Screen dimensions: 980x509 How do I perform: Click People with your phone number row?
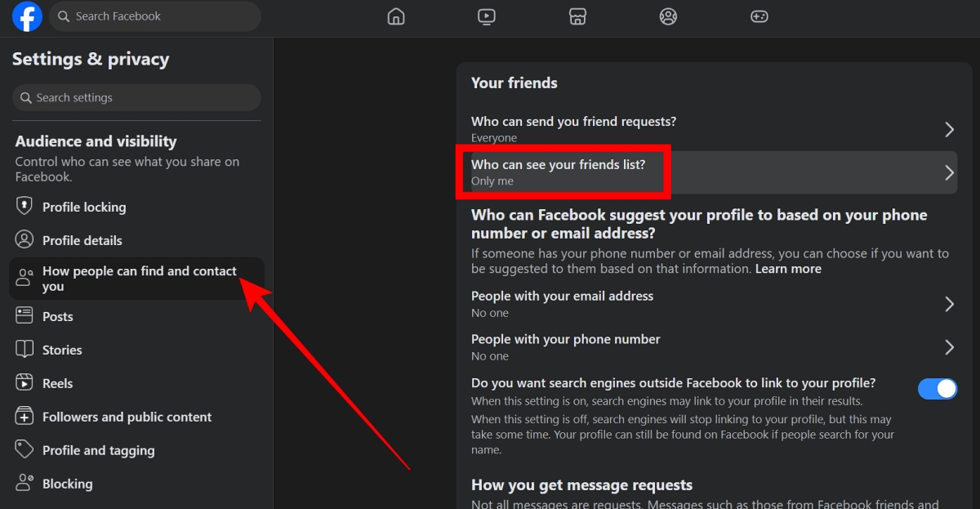click(714, 347)
